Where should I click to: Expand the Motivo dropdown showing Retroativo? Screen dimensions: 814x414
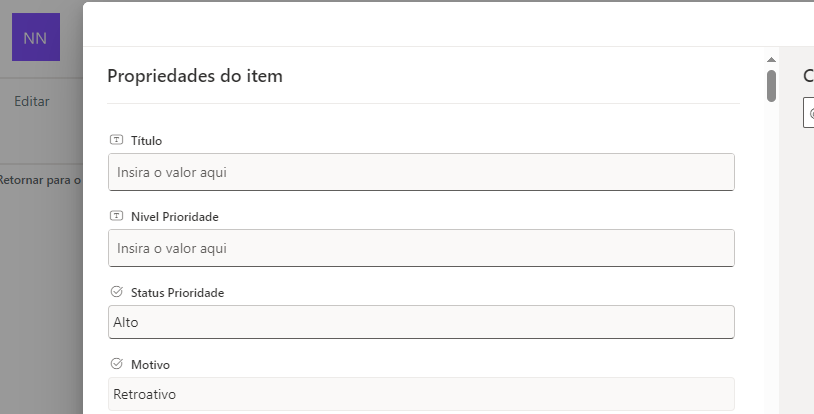coord(421,393)
